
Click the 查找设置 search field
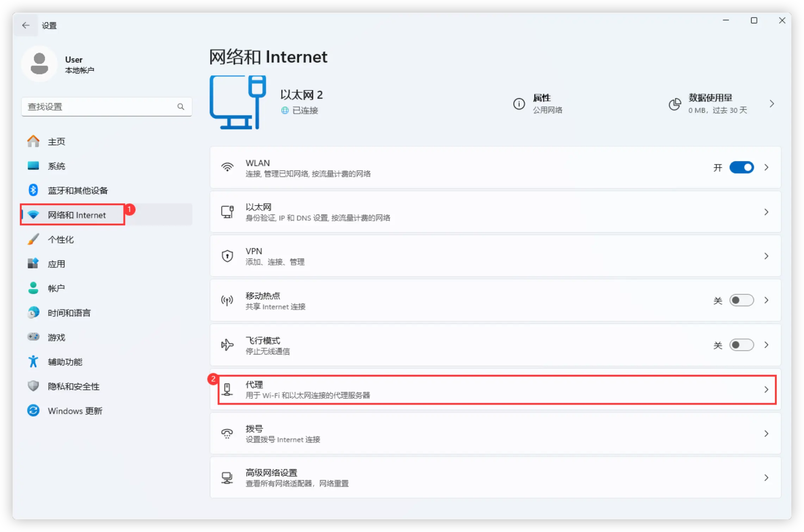tap(107, 106)
